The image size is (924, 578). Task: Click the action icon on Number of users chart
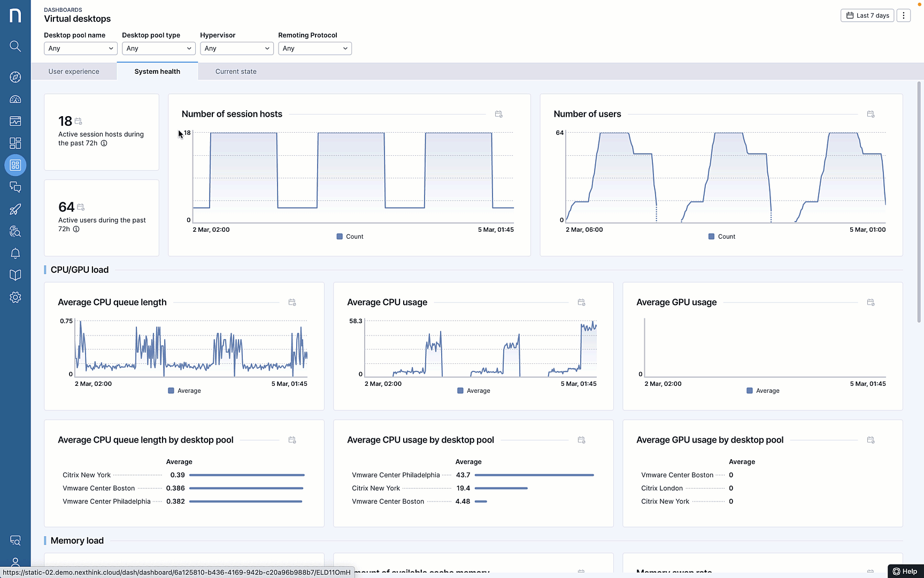[x=871, y=114]
